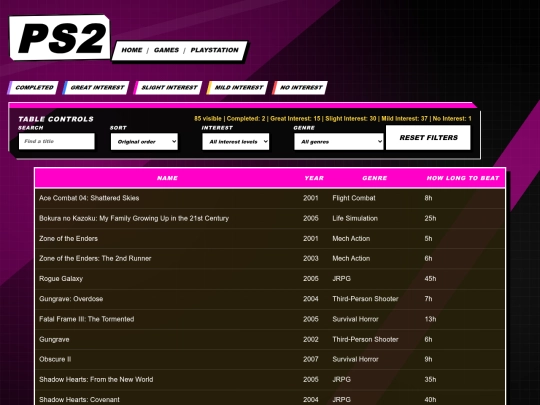
Task: Click year 2007 in Obscure II row
Action: pos(311,359)
